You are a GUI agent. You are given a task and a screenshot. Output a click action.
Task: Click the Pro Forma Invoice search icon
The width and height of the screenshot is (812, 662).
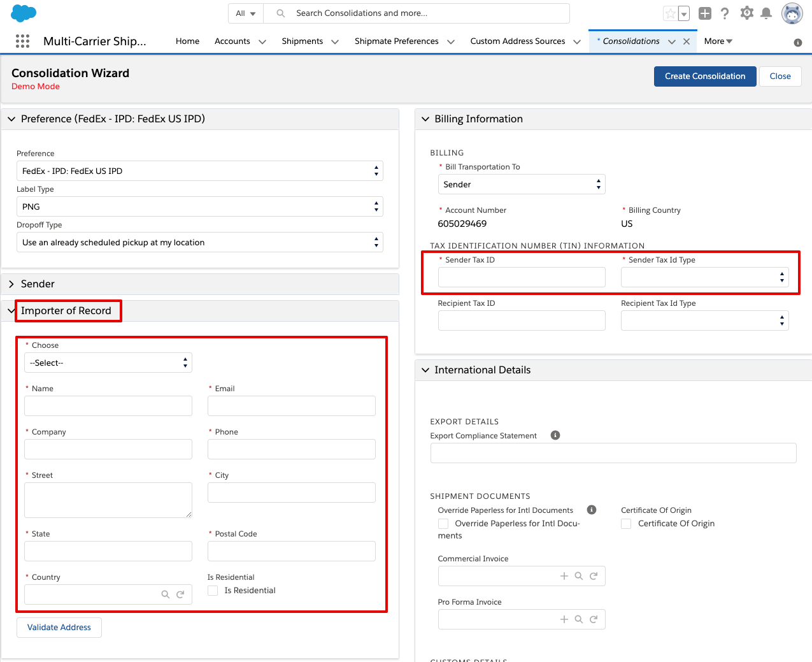click(x=579, y=619)
